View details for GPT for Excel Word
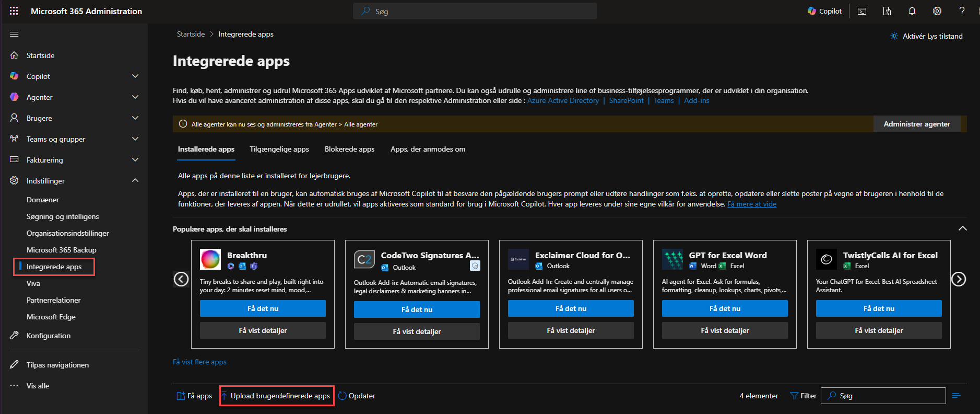 coord(725,330)
